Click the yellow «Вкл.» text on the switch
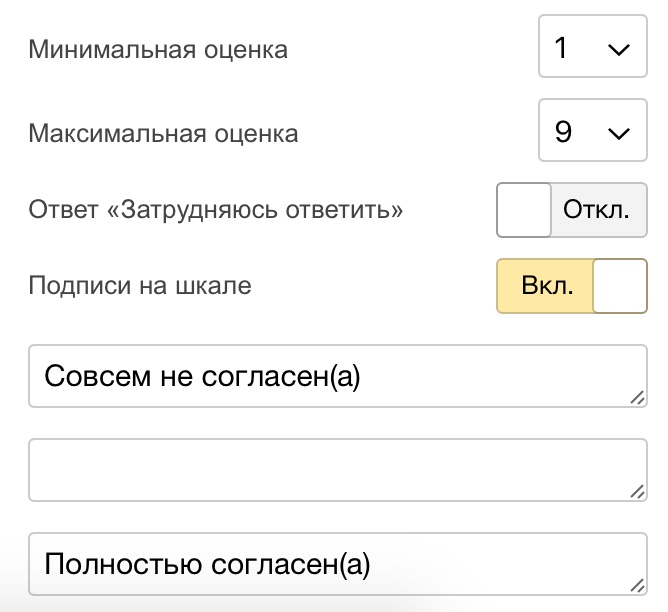Screen dimensions: 668x612 click(x=547, y=286)
